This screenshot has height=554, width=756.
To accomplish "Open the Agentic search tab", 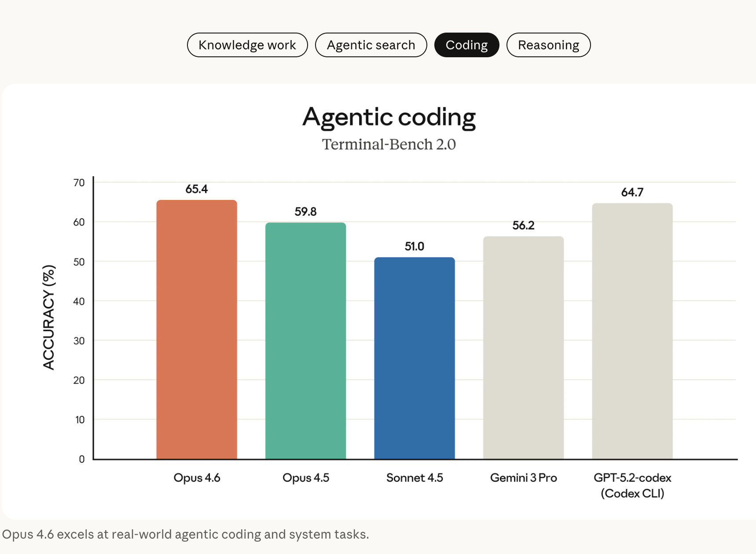I will tap(371, 45).
